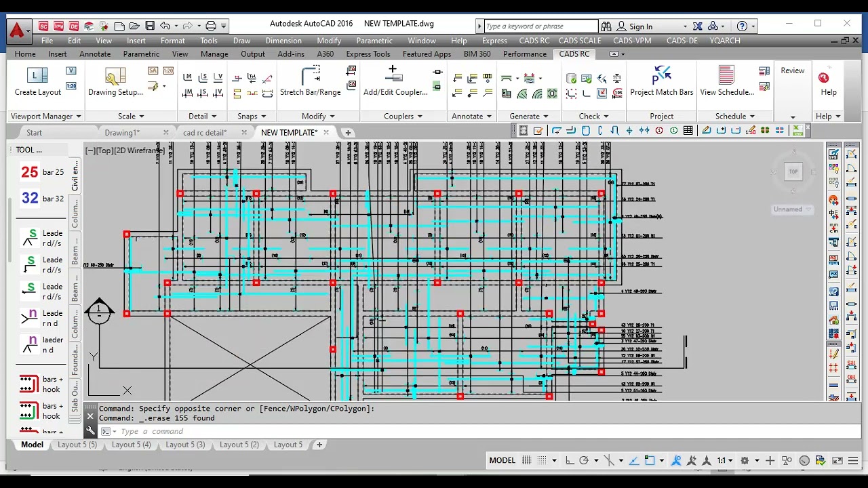The width and height of the screenshot is (868, 488).
Task: Toggle snap mode in status bar
Action: coord(543,460)
